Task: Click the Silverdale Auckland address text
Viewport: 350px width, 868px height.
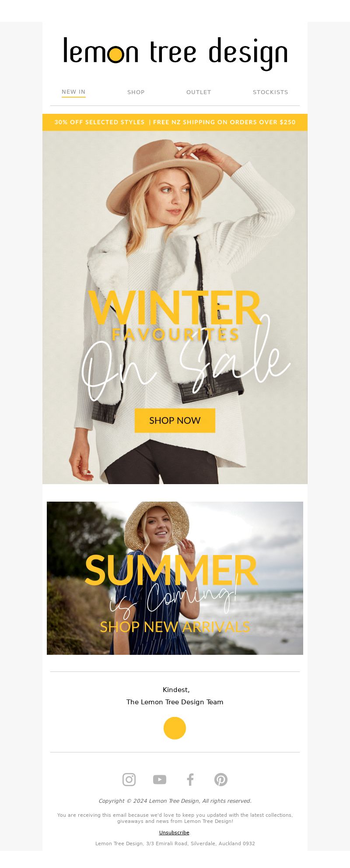Action: tap(175, 843)
